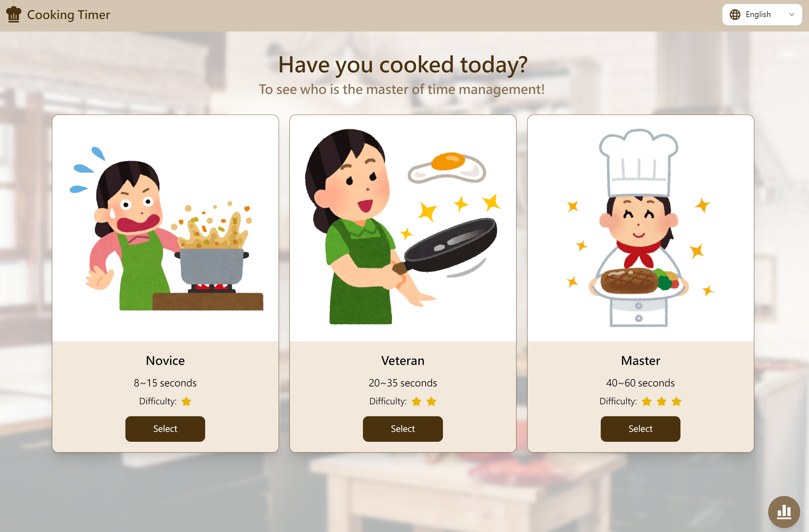
Task: Click the first Veteran difficulty star
Action: tap(416, 401)
